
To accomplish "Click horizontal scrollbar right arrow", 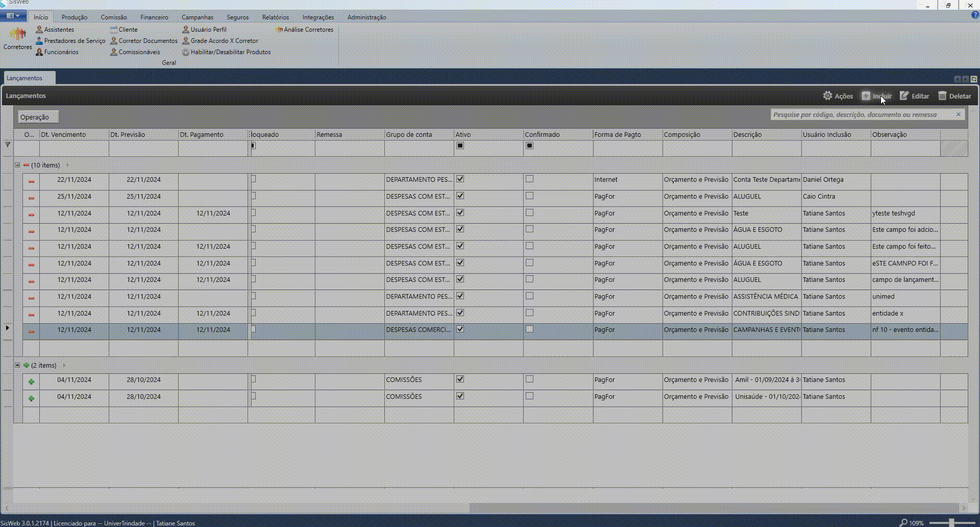I will 964,508.
